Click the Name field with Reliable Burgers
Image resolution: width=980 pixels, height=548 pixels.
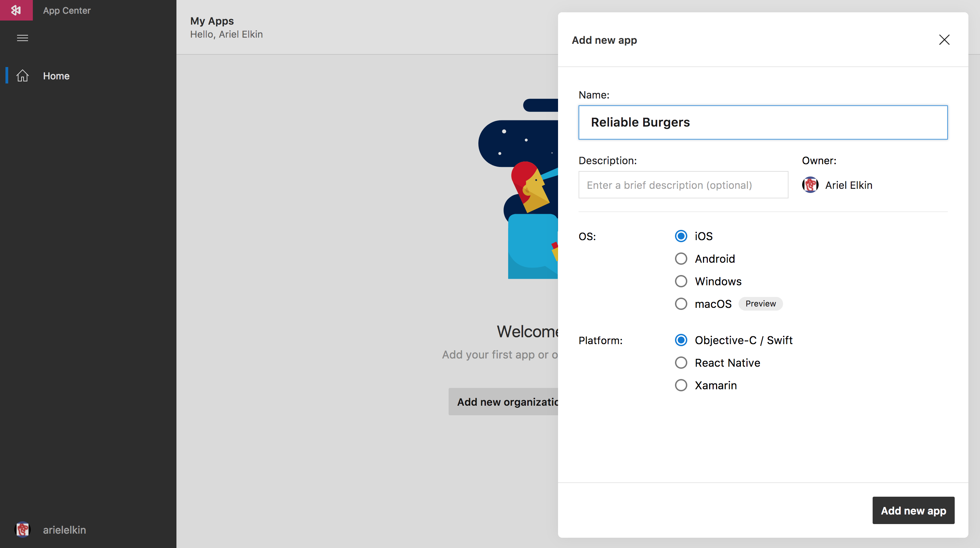tap(763, 122)
